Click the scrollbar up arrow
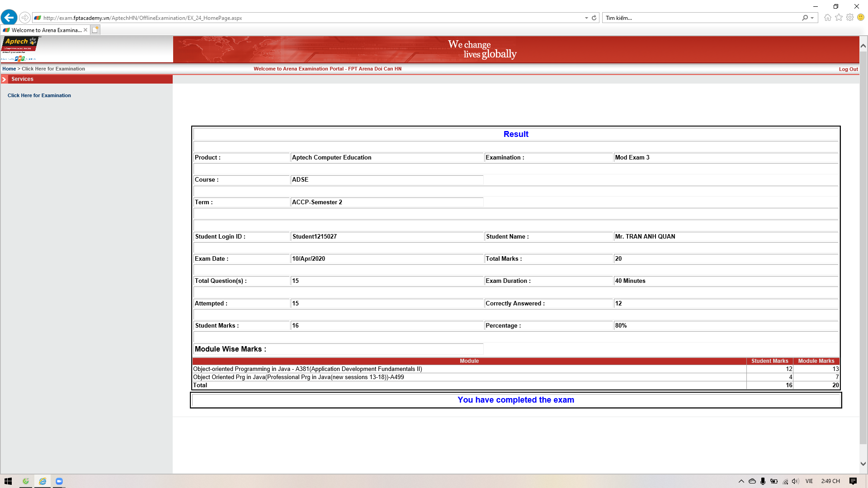The height and width of the screenshot is (488, 868). 863,46
